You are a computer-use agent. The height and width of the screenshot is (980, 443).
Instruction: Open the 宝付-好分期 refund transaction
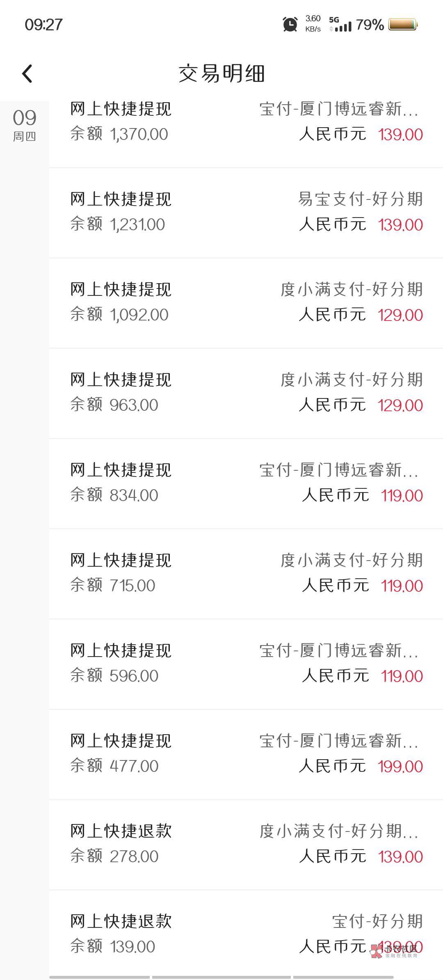tap(246, 934)
